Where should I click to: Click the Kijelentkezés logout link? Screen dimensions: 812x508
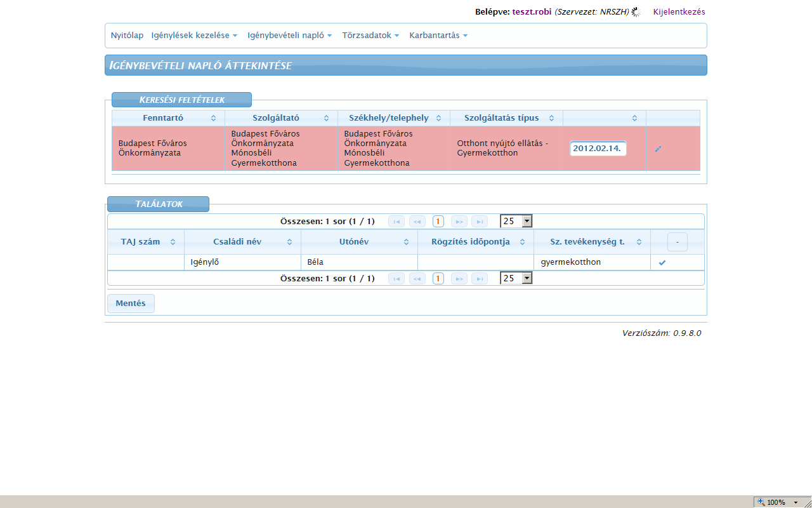tap(679, 12)
